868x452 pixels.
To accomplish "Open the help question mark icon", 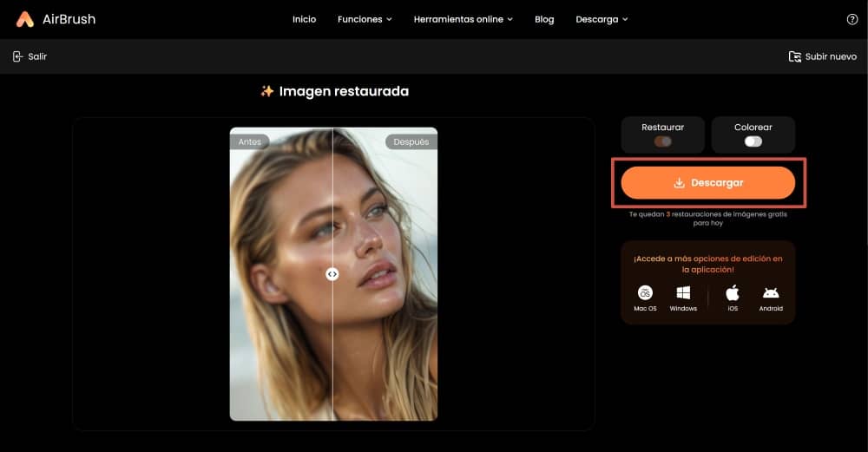I will point(852,19).
